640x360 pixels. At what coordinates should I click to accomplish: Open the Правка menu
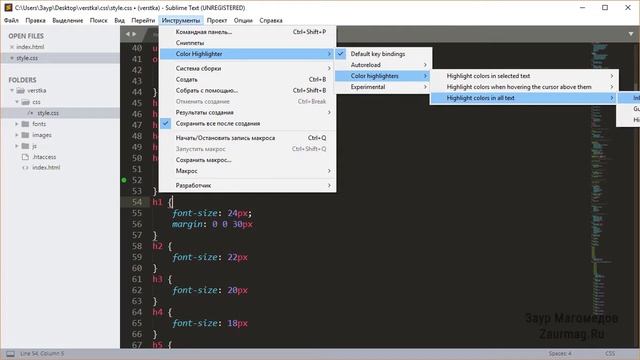36,20
